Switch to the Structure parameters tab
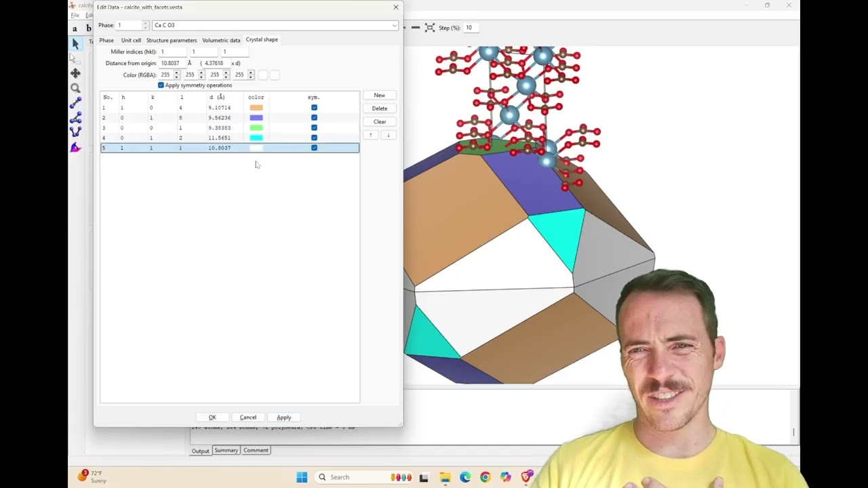Screen dimensions: 868x488 (x=172, y=40)
